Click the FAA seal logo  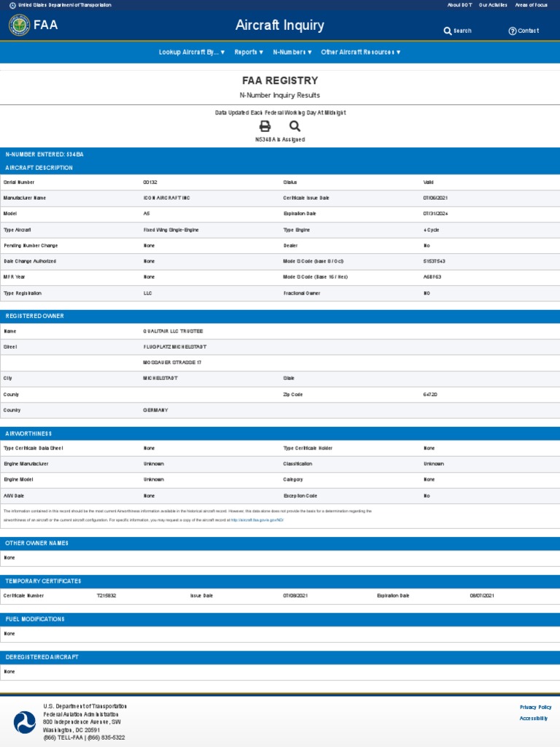[19, 26]
